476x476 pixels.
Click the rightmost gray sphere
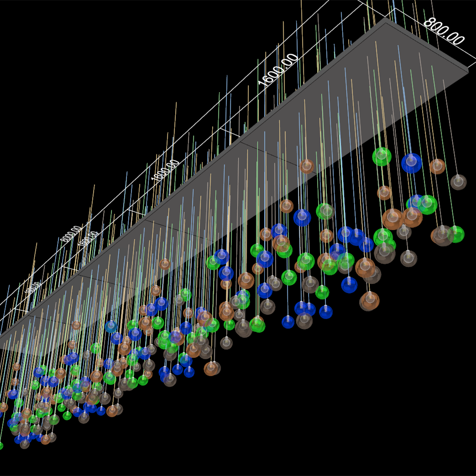pos(458,182)
